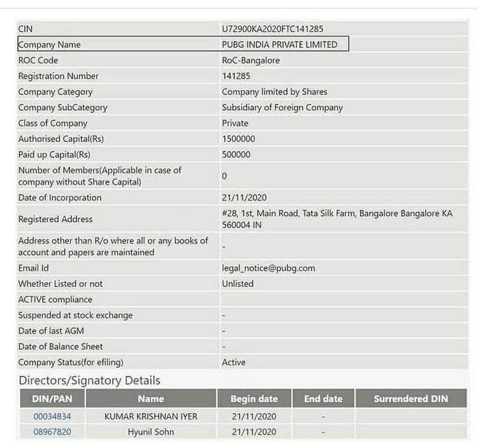
Task: Click the 'Email Id' label
Action: pos(34,268)
